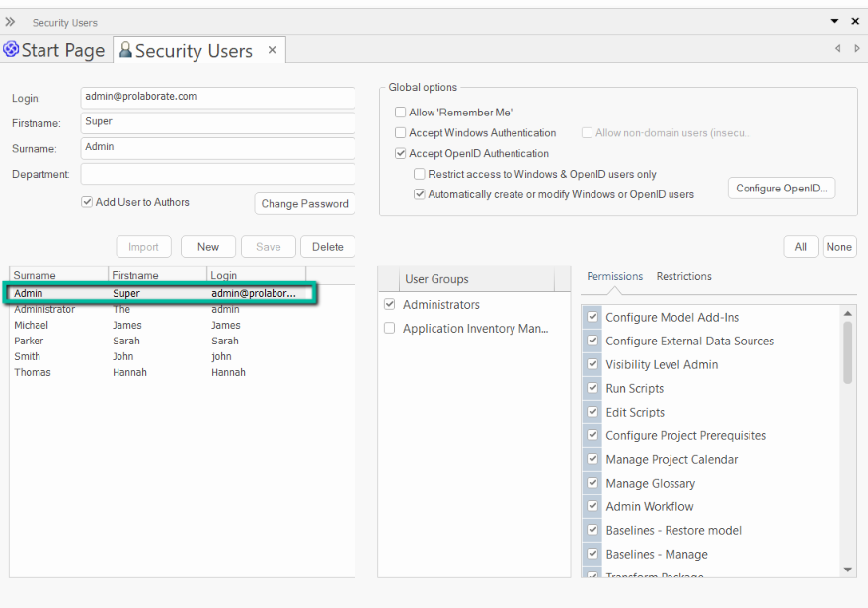
Task: Click the double-chevron expand icon beside Security Users
Action: pyautogui.click(x=10, y=22)
